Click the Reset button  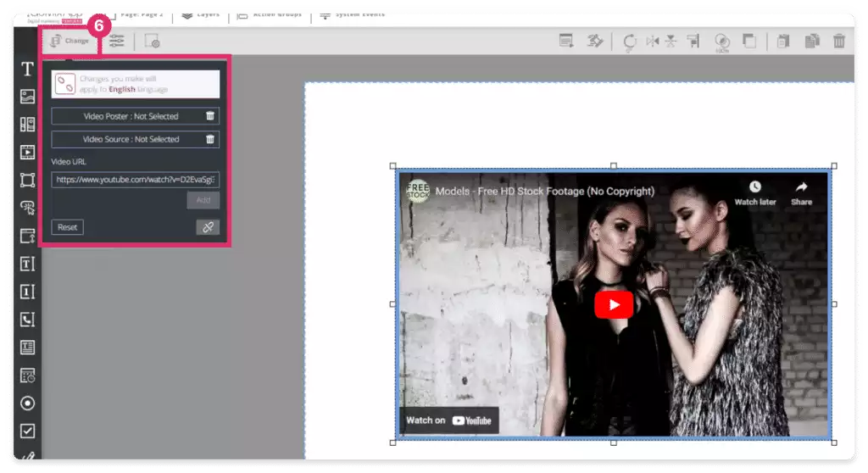[x=68, y=227]
